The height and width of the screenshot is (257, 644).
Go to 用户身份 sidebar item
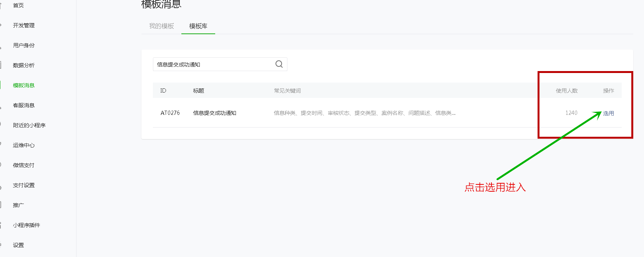[23, 45]
